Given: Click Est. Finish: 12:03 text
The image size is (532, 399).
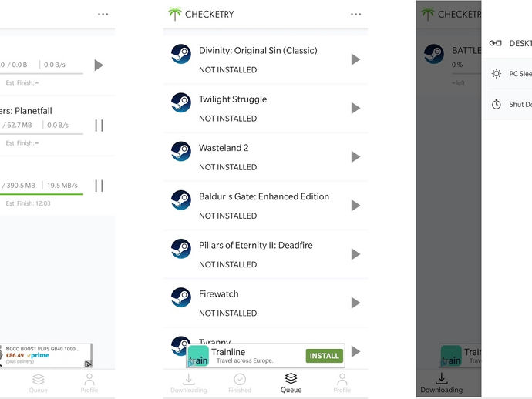Looking at the screenshot, I should [x=29, y=203].
